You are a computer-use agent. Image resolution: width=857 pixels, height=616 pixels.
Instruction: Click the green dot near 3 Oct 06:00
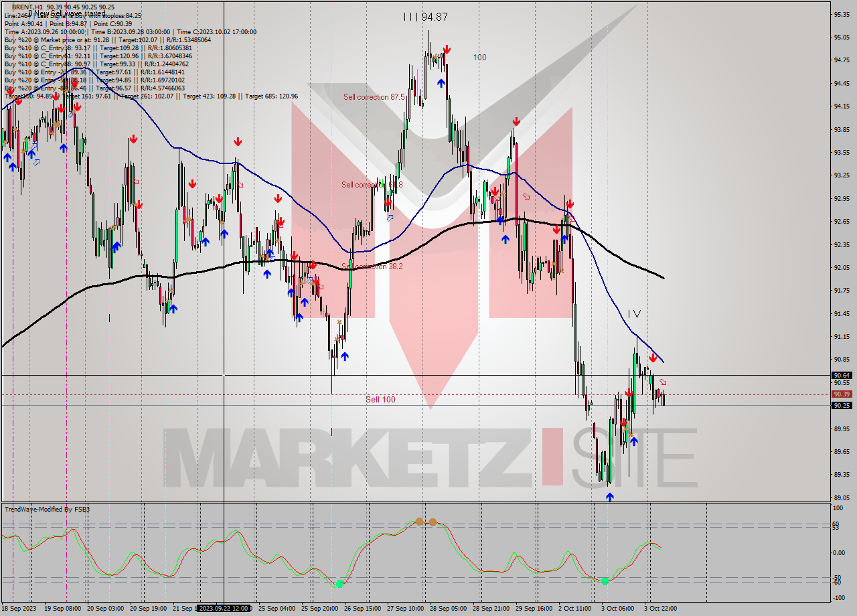click(x=605, y=581)
